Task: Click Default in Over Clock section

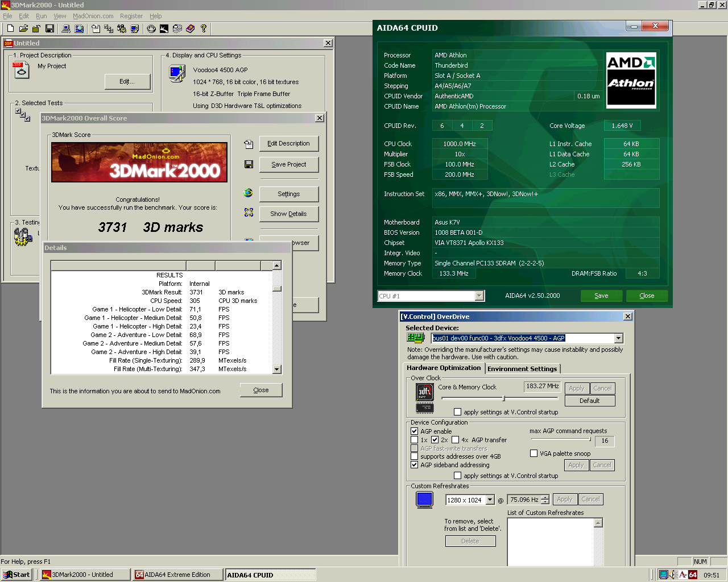Action: click(590, 401)
